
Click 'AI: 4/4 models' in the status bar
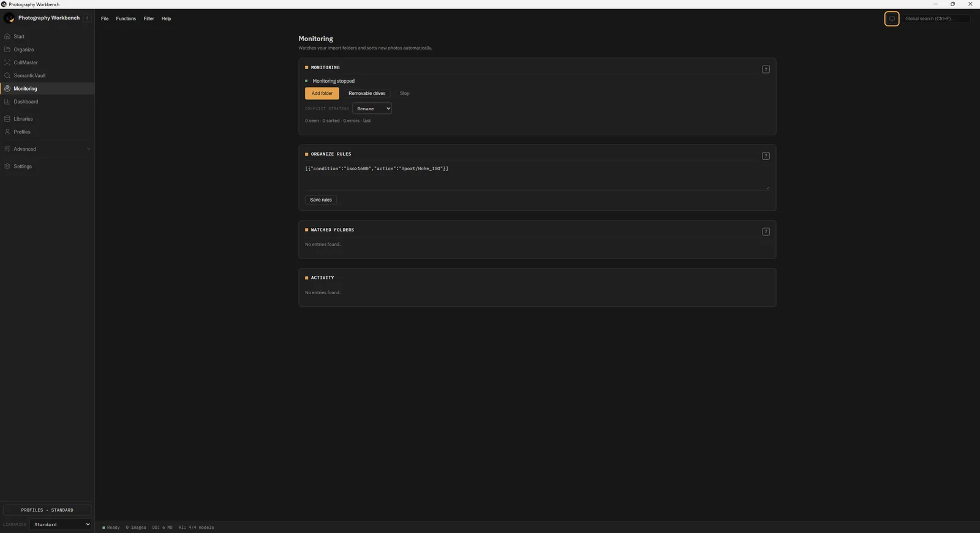(x=197, y=527)
